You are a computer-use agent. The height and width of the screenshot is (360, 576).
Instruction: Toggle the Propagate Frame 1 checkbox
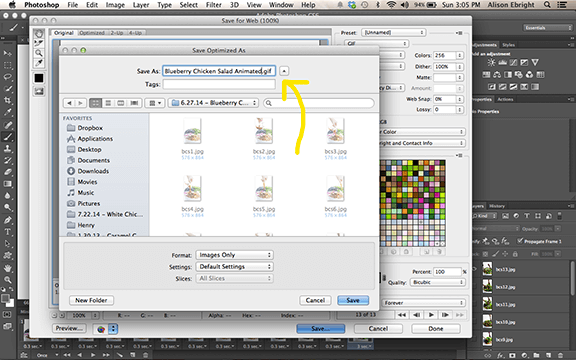coord(520,241)
